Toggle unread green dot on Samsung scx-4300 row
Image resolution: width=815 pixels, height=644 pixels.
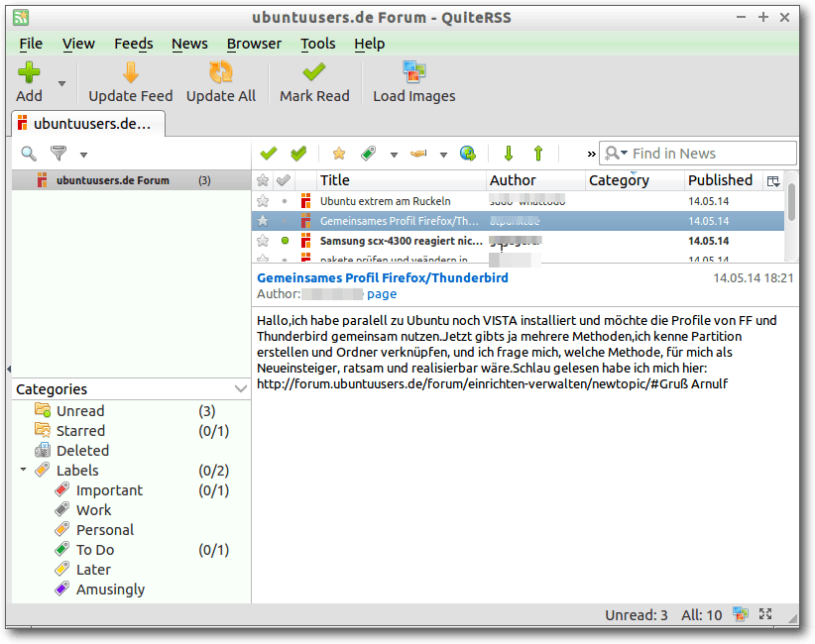pyautogui.click(x=285, y=241)
